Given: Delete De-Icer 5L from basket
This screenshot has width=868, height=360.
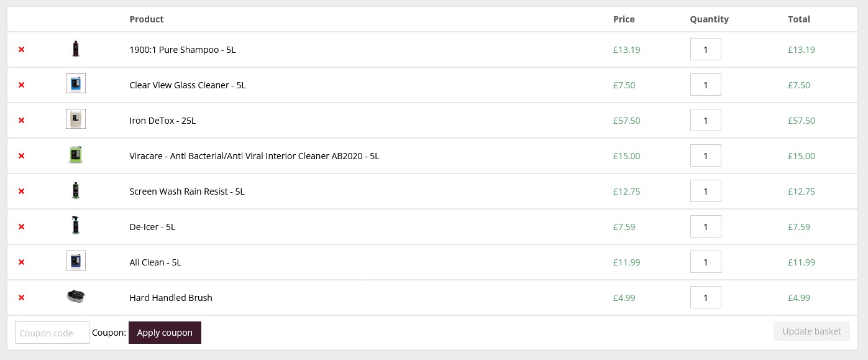Looking at the screenshot, I should [21, 226].
